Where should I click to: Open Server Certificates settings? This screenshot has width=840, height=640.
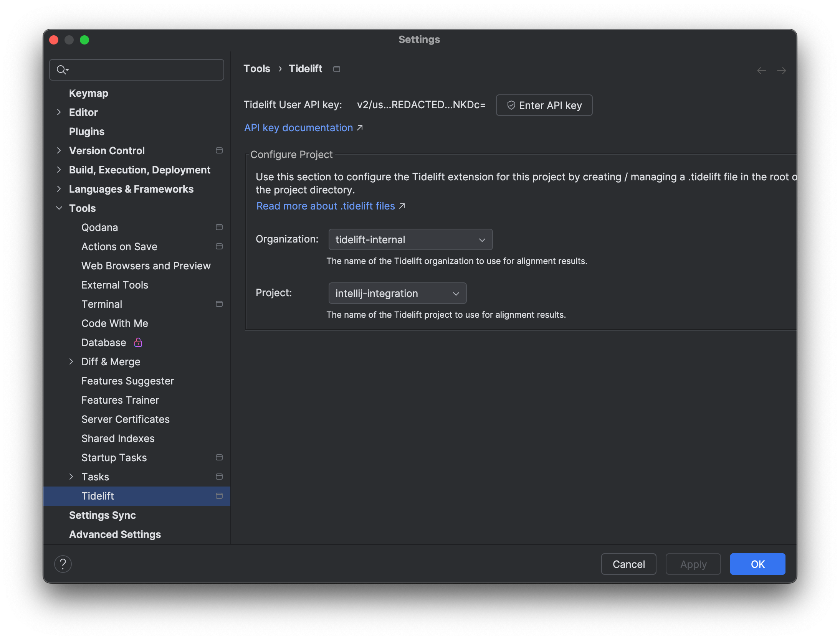pos(126,419)
